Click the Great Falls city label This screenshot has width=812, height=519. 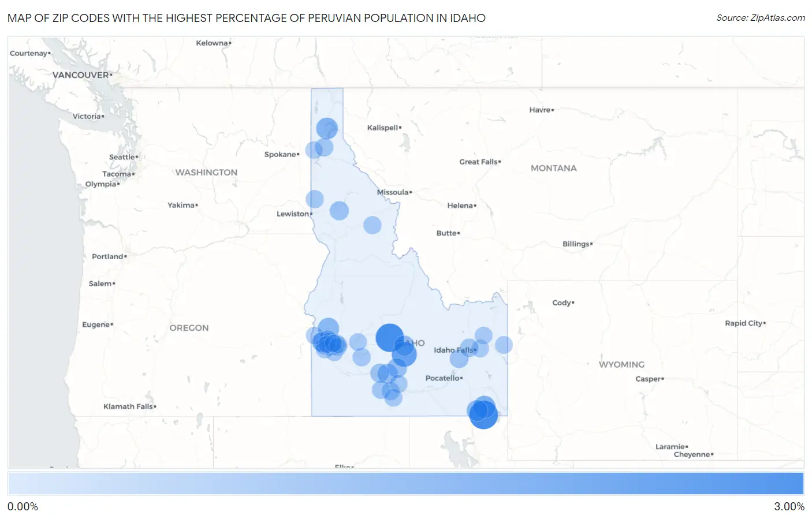[478, 162]
